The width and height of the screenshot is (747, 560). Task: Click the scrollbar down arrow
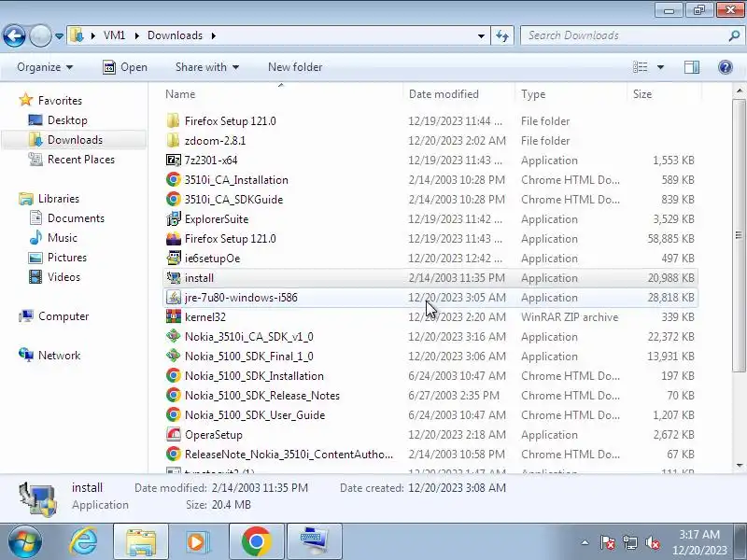click(x=739, y=466)
